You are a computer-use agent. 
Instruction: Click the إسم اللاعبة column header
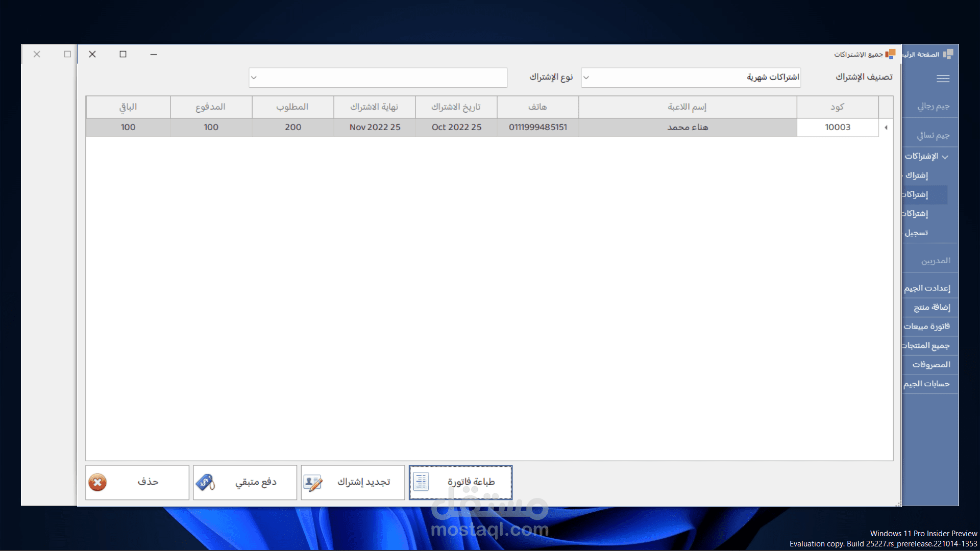(x=687, y=107)
